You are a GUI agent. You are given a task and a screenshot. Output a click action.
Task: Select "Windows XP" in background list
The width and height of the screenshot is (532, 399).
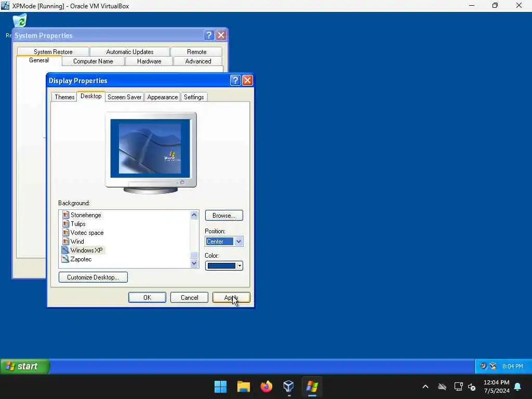87,250
